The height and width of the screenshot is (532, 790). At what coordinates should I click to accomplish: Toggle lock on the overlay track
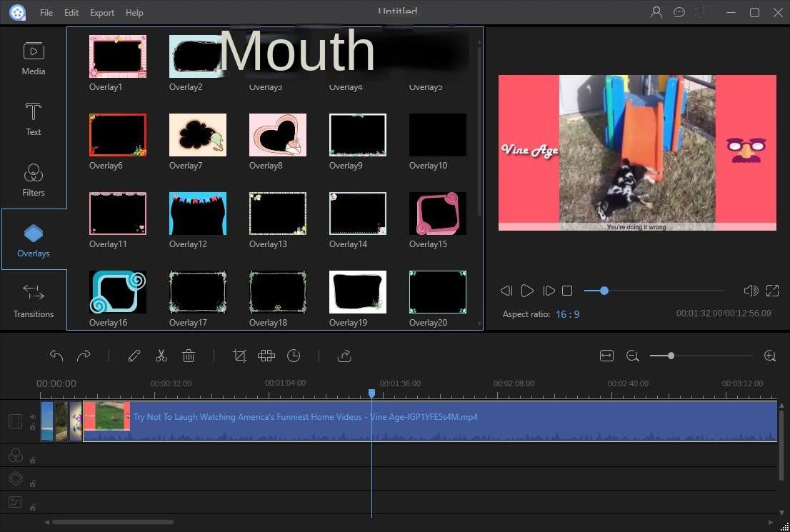(32, 483)
